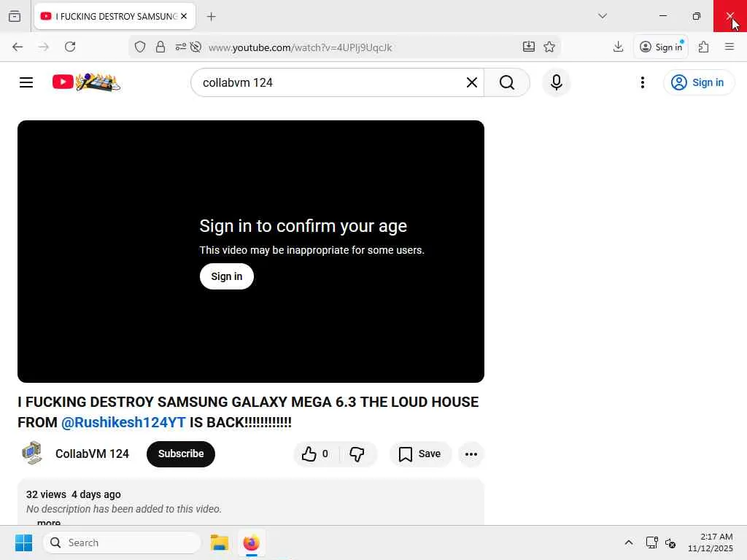
Task: Open YouTube settings three-dot menu
Action: coord(642,82)
